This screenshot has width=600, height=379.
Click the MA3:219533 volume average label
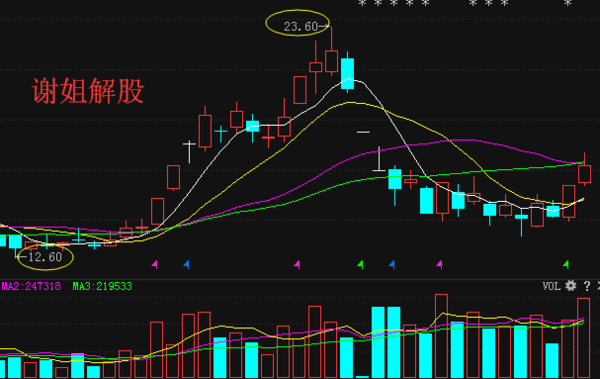(102, 286)
